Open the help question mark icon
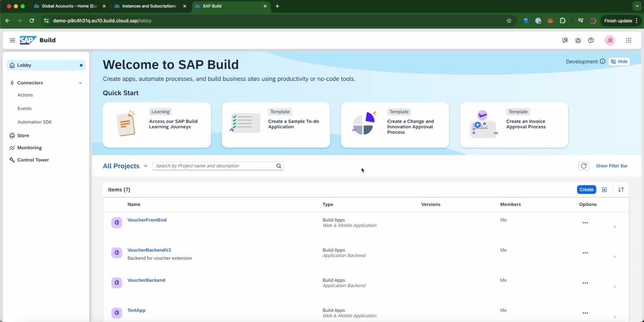644x322 pixels. pyautogui.click(x=591, y=40)
